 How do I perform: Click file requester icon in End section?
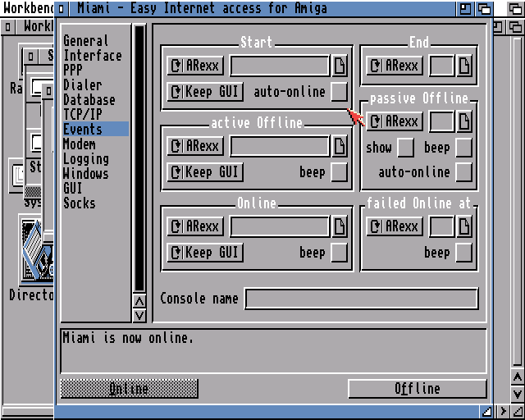click(x=464, y=66)
